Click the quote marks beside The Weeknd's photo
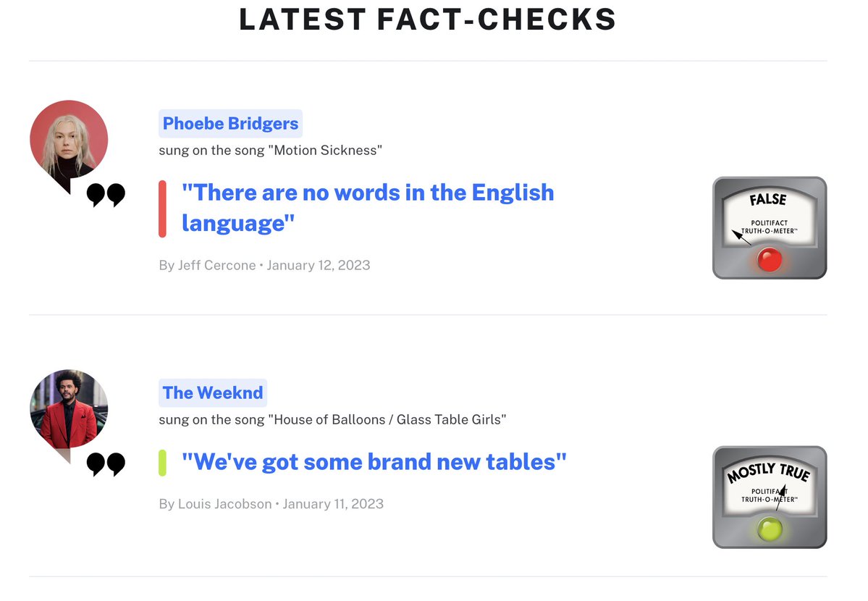The image size is (868, 601). point(106,464)
